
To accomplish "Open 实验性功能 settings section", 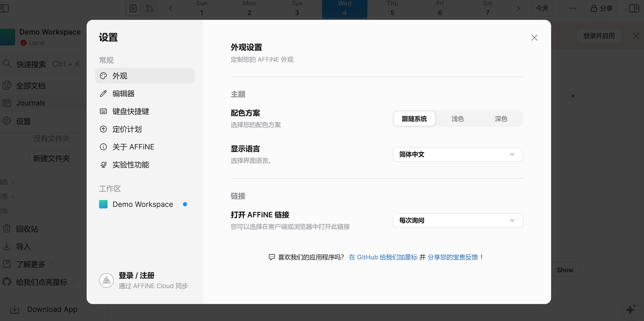I will pos(130,165).
